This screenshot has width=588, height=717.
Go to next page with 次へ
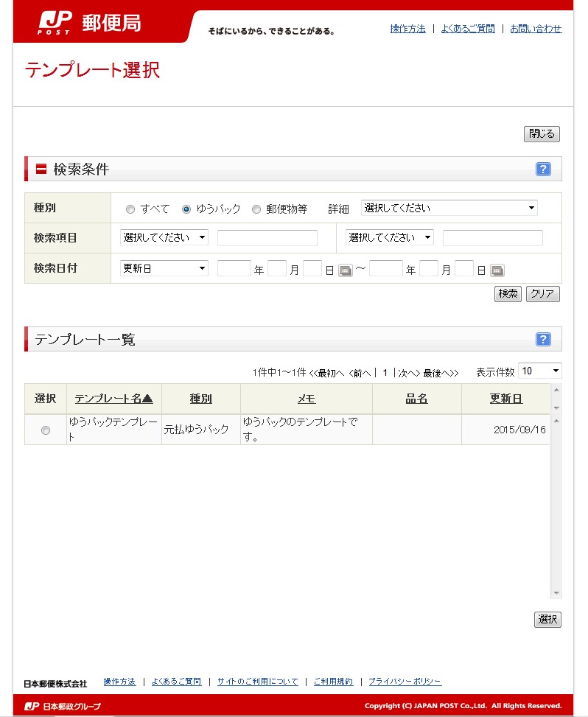coord(408,374)
